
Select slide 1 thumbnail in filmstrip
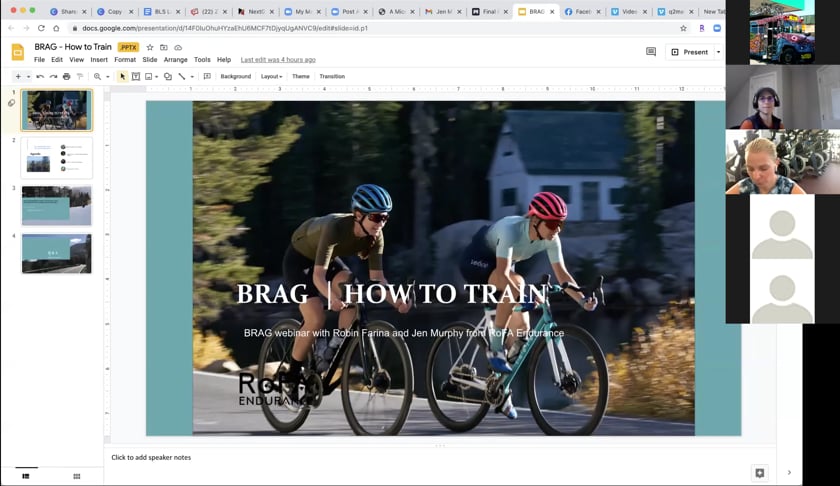57,110
